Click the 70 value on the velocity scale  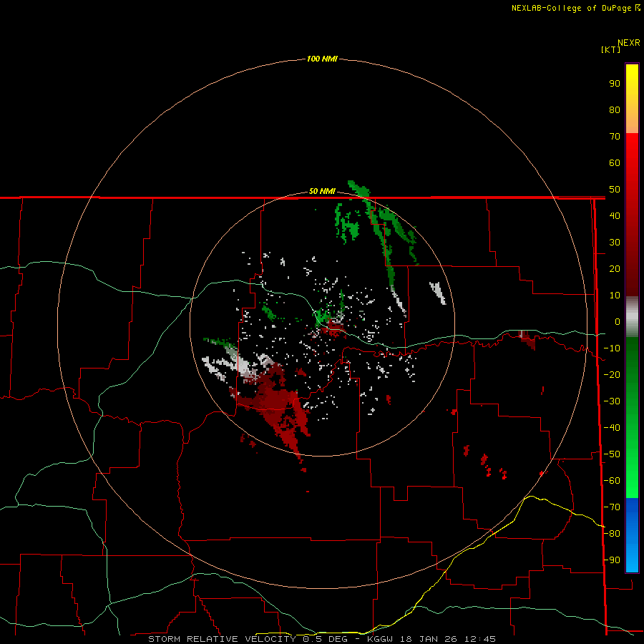(615, 137)
